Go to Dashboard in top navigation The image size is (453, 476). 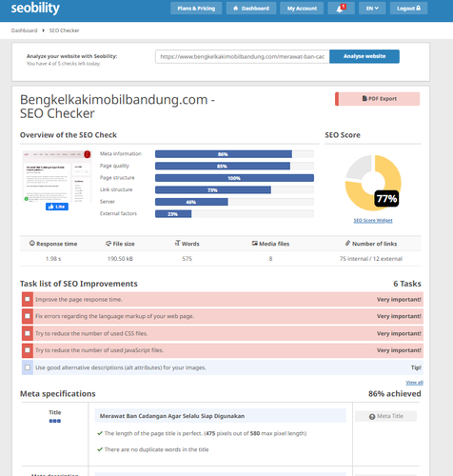251,9
